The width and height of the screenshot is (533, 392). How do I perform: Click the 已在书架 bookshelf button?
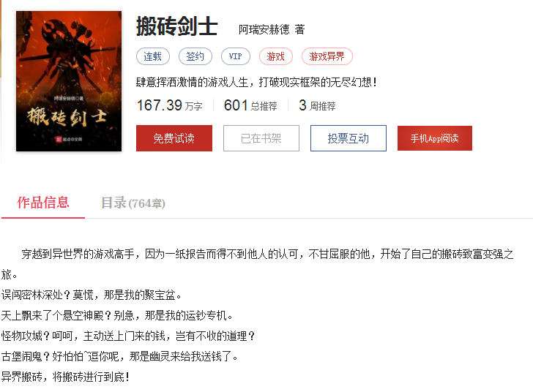pyautogui.click(x=261, y=138)
